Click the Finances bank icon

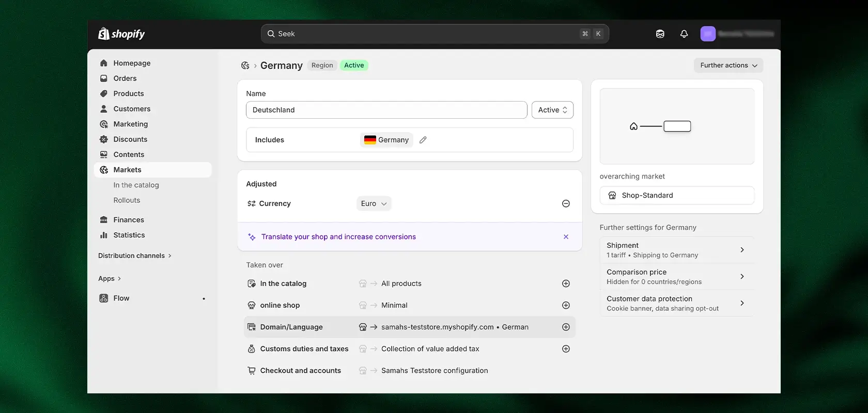tap(104, 220)
